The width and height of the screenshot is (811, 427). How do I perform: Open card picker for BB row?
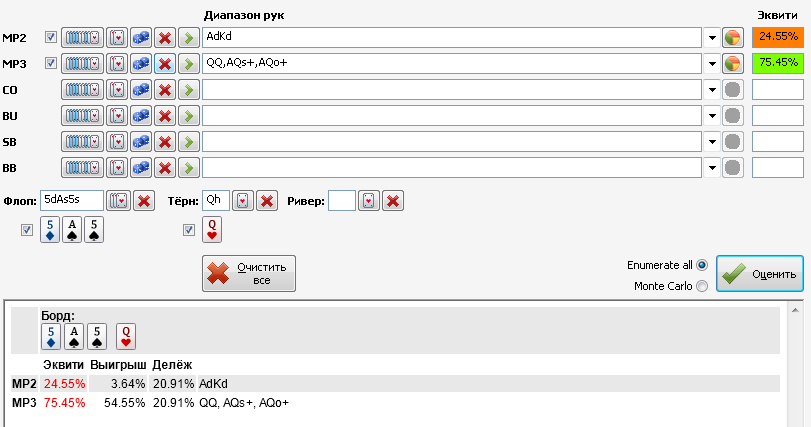pyautogui.click(x=117, y=167)
